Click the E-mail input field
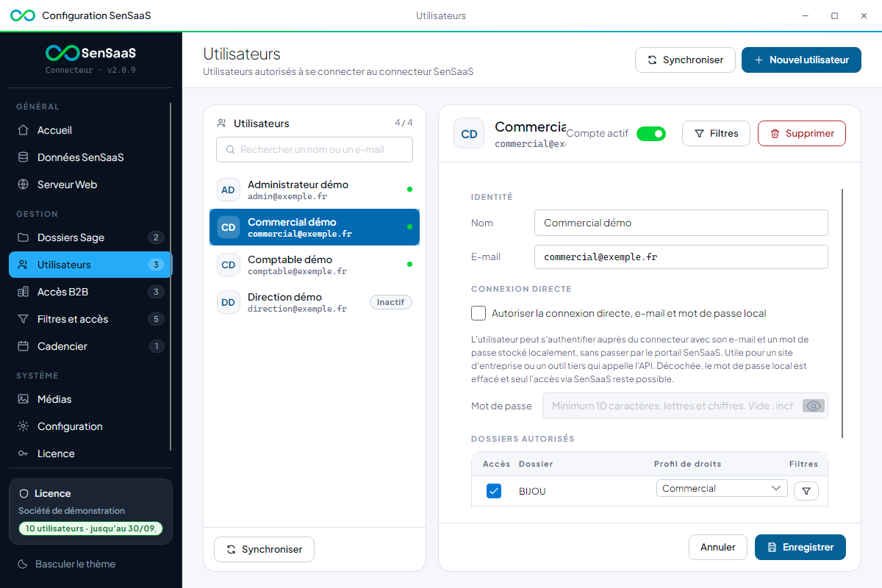The height and width of the screenshot is (588, 882). coord(681,257)
